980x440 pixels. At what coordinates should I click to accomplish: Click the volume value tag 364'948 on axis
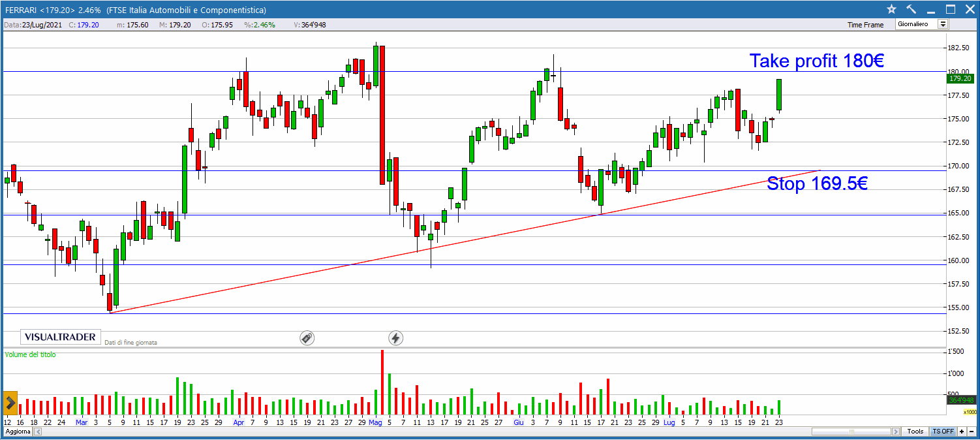point(961,400)
